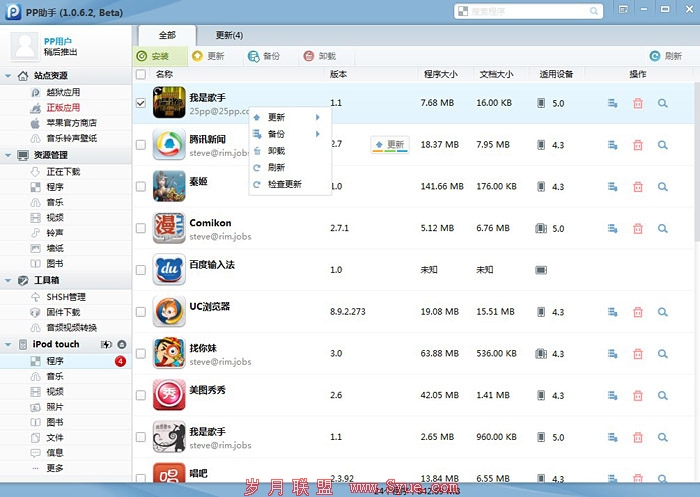The image size is (700, 497).
Task: Click the 刷新 button at top right
Action: coord(666,56)
